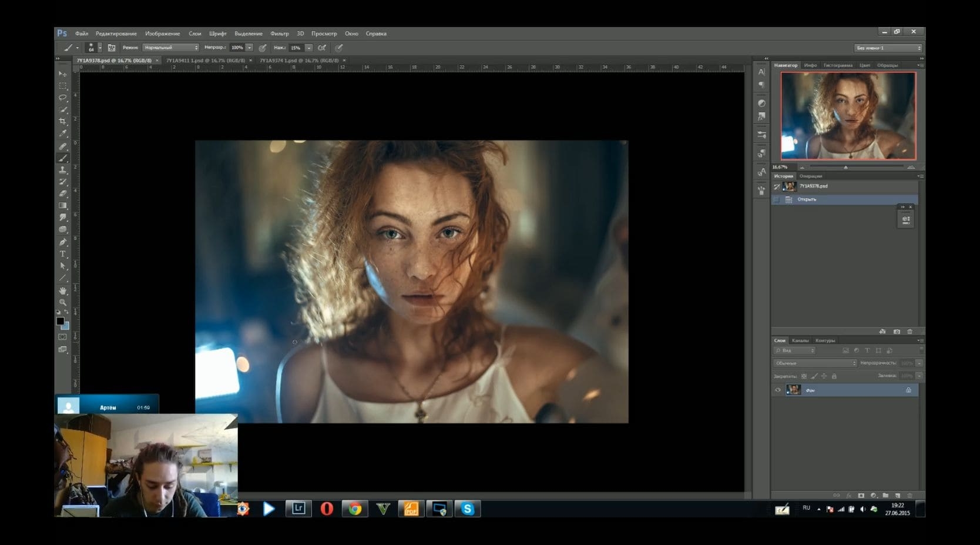Image resolution: width=980 pixels, height=545 pixels.
Task: Switch to the Операции tab
Action: point(811,176)
